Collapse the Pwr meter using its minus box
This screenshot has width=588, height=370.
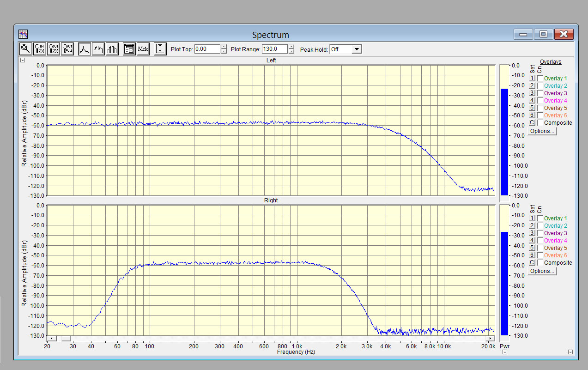505,352
